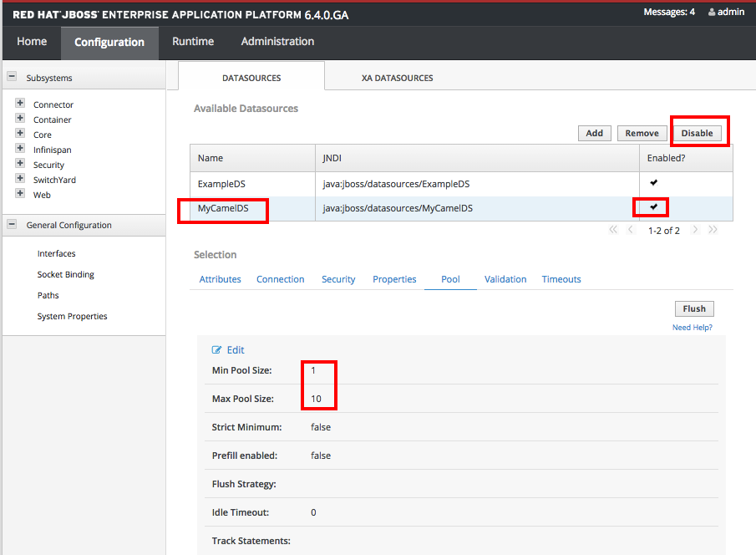Go to first page of datasources table
The height and width of the screenshot is (555, 756).
coord(613,230)
